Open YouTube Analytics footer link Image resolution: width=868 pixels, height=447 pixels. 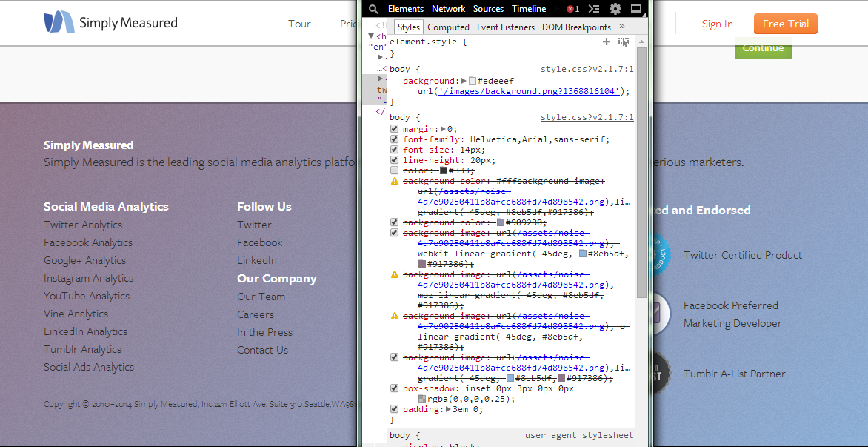(87, 296)
